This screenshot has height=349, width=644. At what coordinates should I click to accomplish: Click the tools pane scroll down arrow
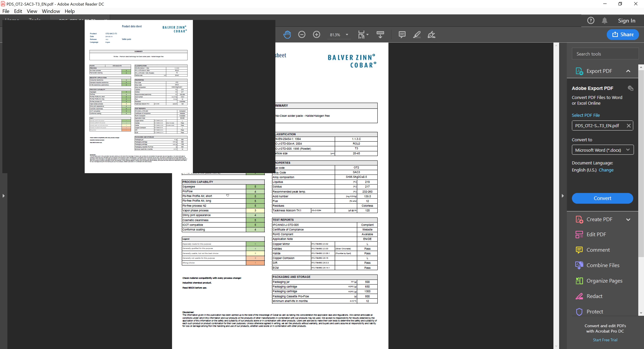pos(641,313)
